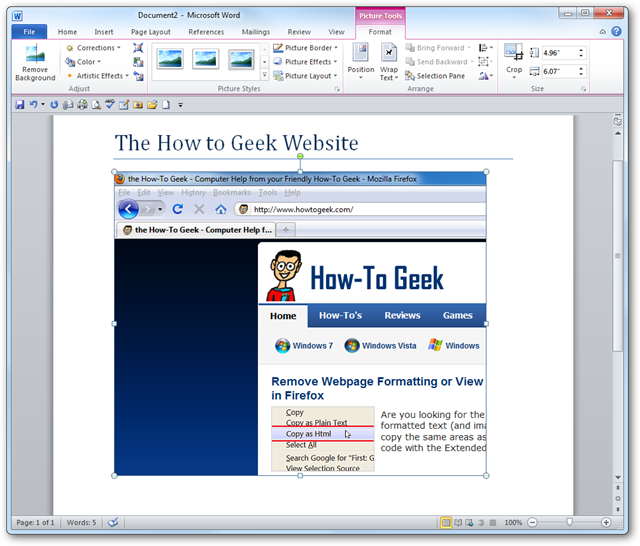Screen dimensions: 640x546
Task: Minimize the ribbon with the caret icon
Action: [x=602, y=32]
